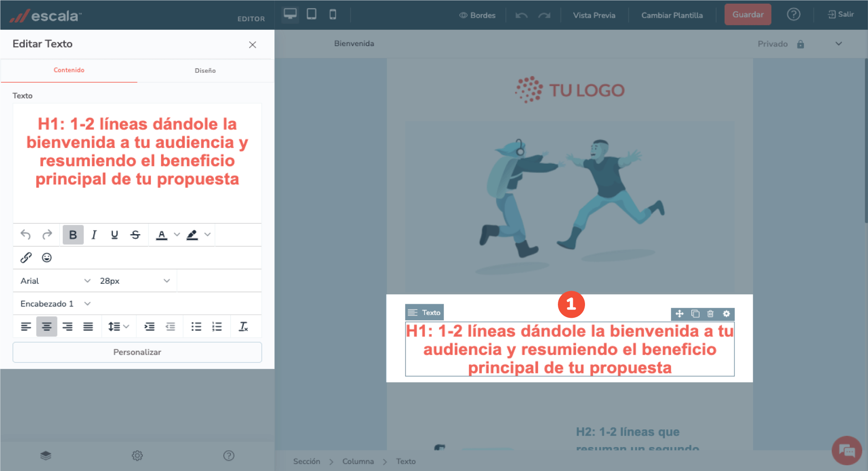Align text left
The image size is (868, 471).
[x=26, y=326]
